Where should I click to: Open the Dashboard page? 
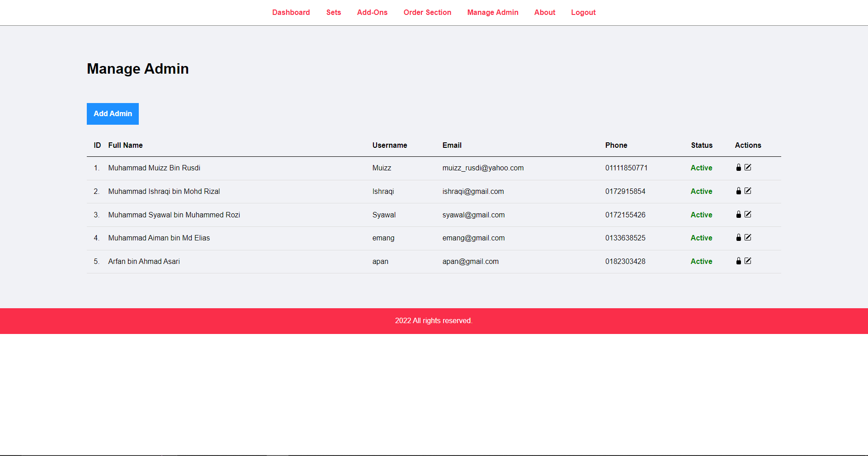[291, 12]
